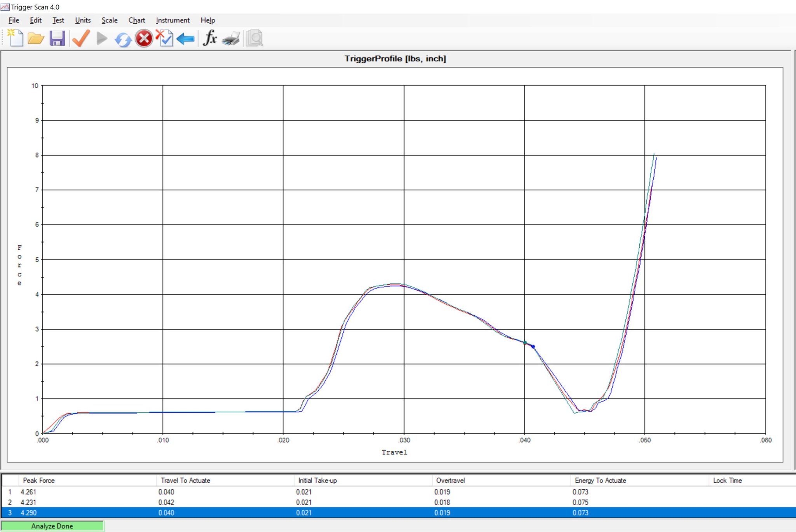Click the Peak Force column header
The height and width of the screenshot is (532, 796).
coord(39,480)
